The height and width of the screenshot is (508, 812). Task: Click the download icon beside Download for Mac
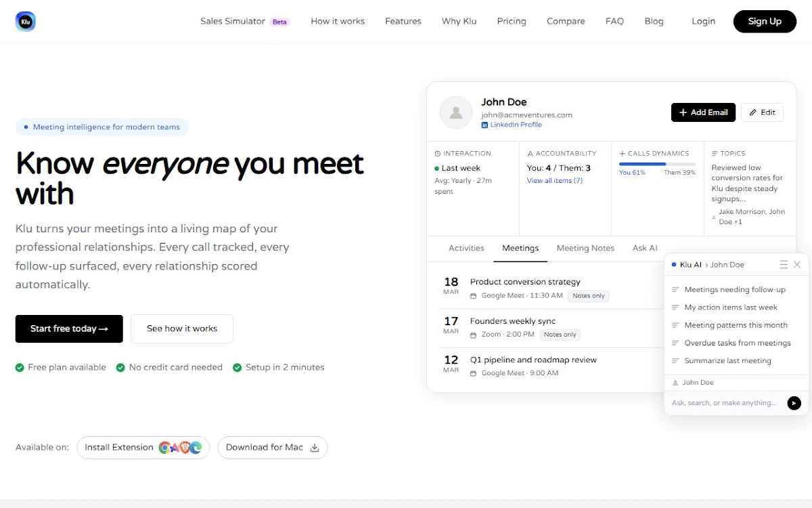[x=315, y=448]
